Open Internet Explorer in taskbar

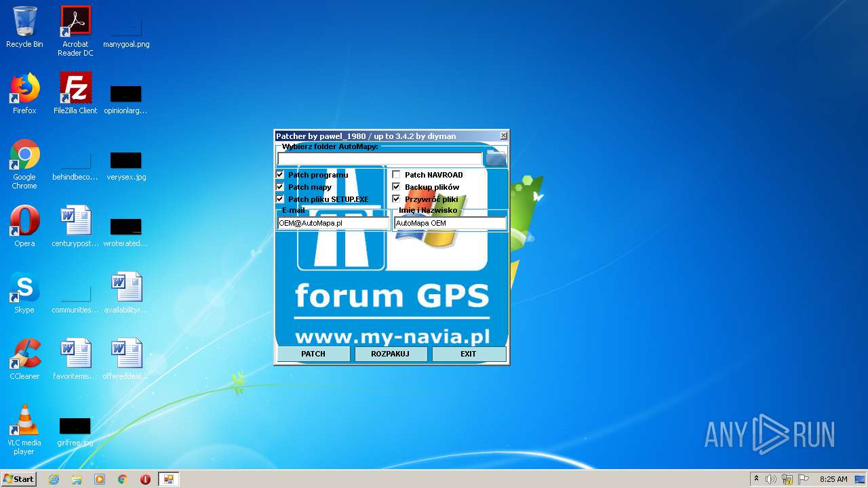click(x=54, y=479)
